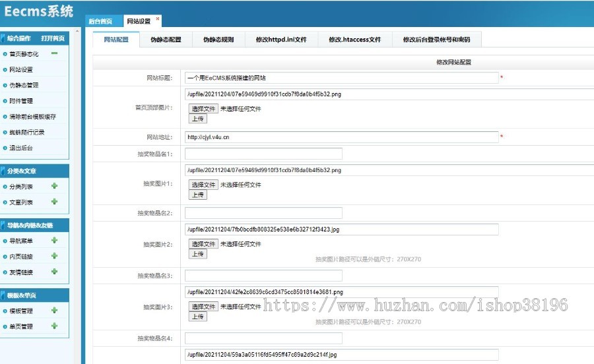
Task: Open 模板管理 in sidebar
Action: [21, 311]
